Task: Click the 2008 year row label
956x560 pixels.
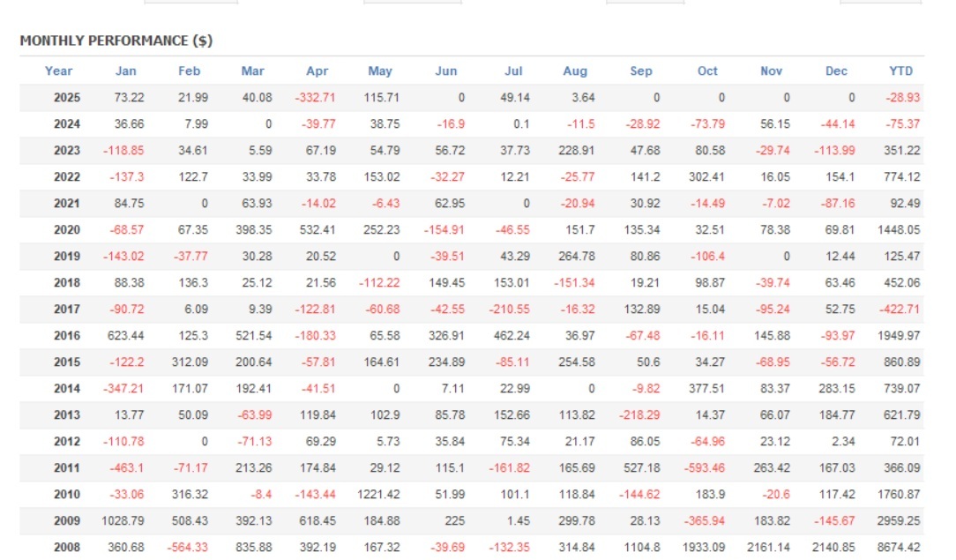Action: pos(66,548)
